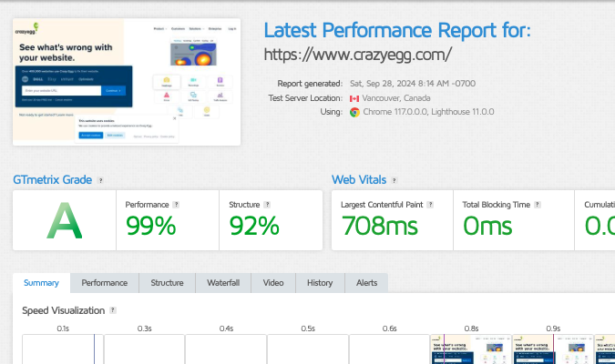
Task: Click the 0.1s filmstrip frame
Action: (x=63, y=349)
